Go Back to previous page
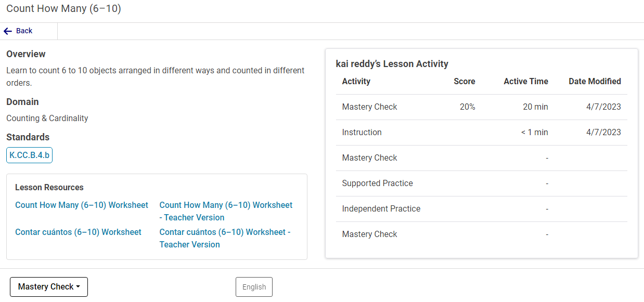 tap(24, 31)
